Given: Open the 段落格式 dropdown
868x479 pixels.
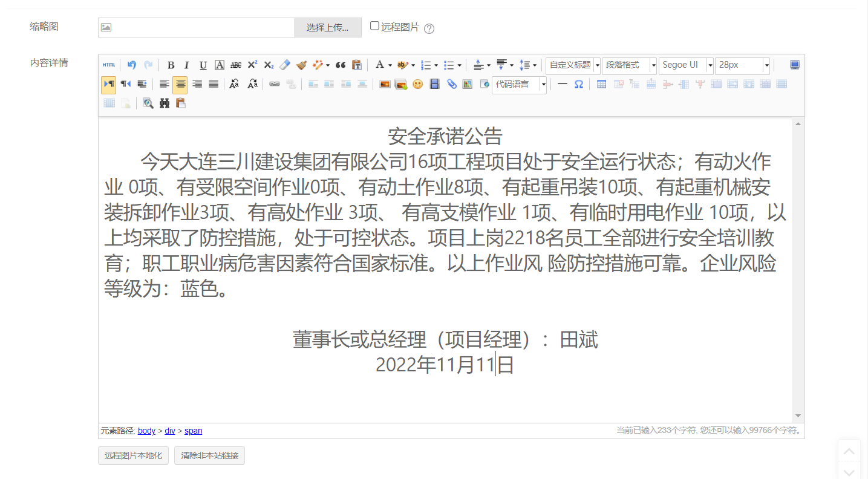Looking at the screenshot, I should 629,65.
